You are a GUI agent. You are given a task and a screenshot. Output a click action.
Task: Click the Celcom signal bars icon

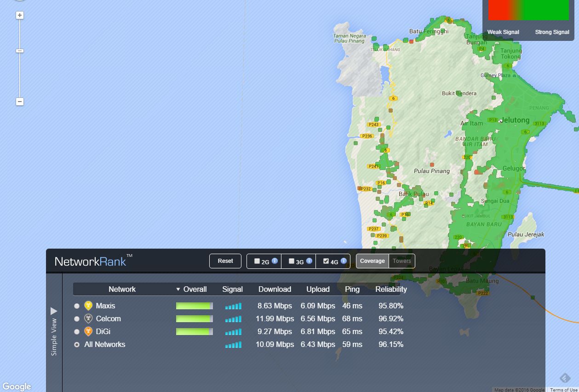[x=233, y=319]
